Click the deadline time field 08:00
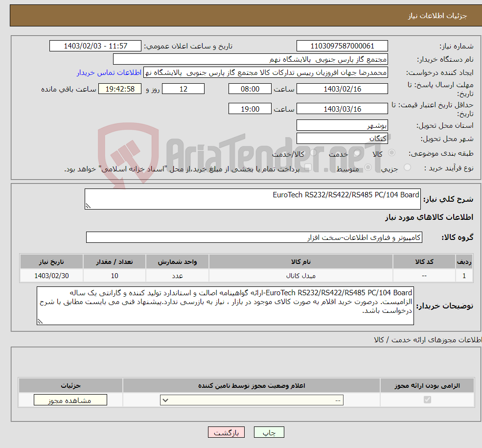Image resolution: width=482 pixels, height=448 pixels. (250, 89)
